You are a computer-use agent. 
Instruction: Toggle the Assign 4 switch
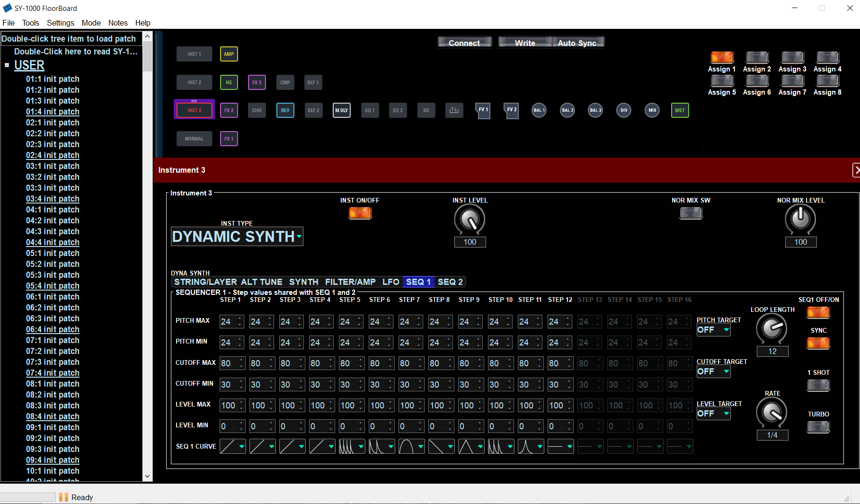[x=827, y=57]
